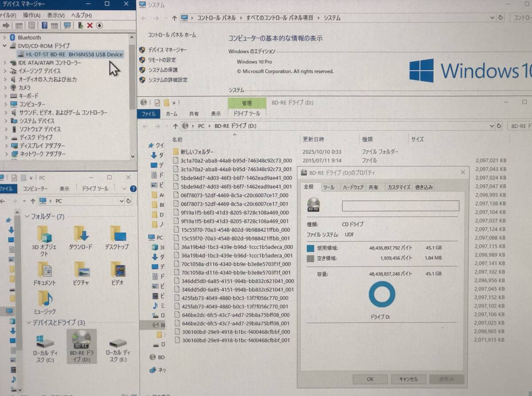Viewport: 532px width, 396px height.
Task: Select HL-DT-ST BD-RE BH16NS58 USB Device
Action: pos(70,54)
